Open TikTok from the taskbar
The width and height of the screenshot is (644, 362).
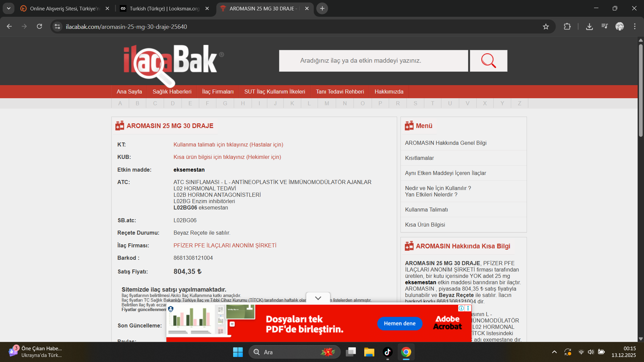(x=387, y=352)
